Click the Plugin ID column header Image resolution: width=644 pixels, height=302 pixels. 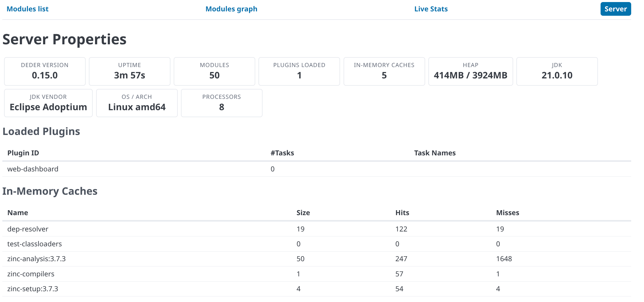click(23, 153)
